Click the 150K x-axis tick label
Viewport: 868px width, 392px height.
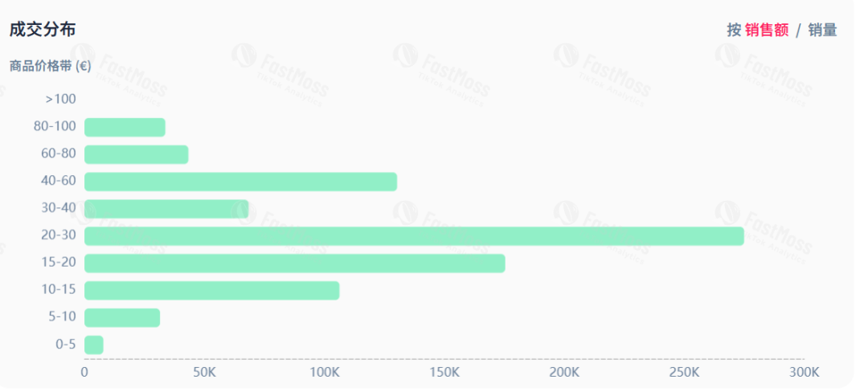[444, 373]
